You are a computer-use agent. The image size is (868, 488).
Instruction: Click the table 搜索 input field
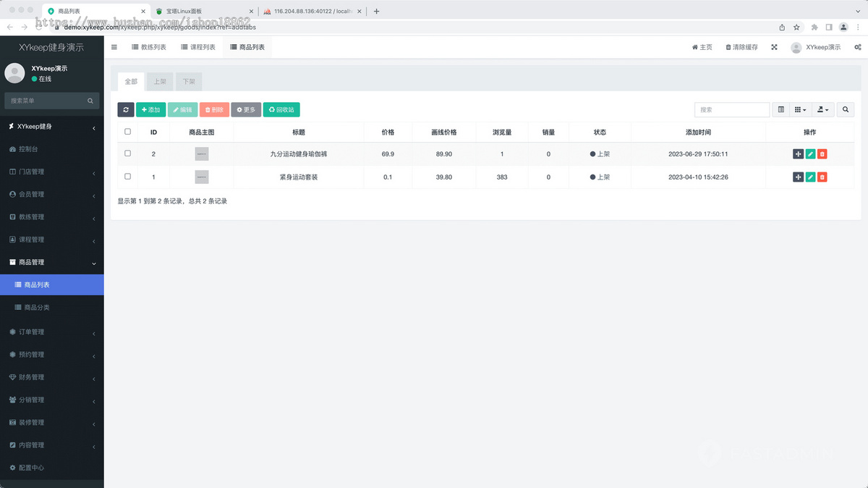[x=731, y=110]
